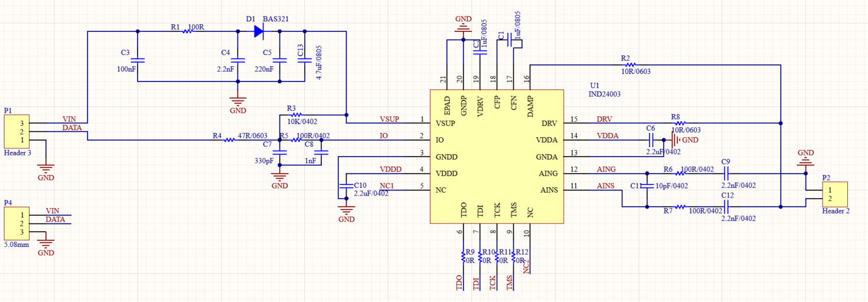Screen dimensions: 868x302
Task: Click the P4 5.08mm connector symbol
Action: click(x=17, y=224)
